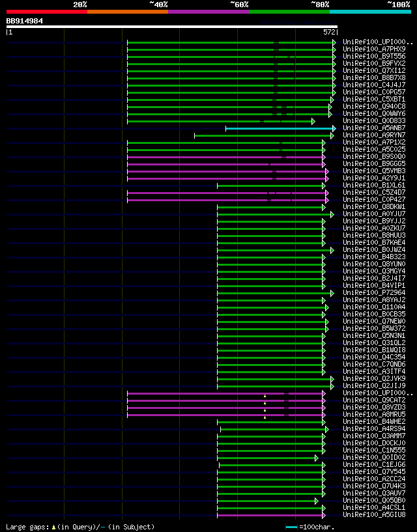
Task: Select the UniRef100_Q7NEW0 label
Action: point(374,321)
